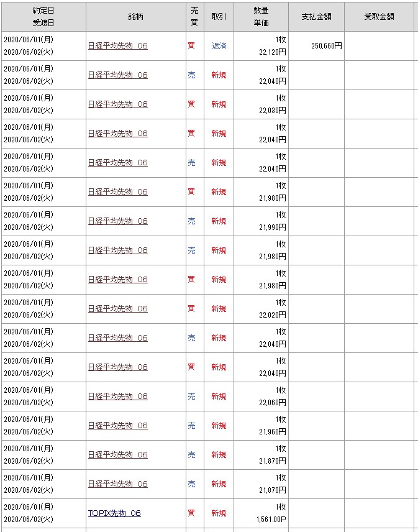The image size is (418, 532).
Task: Select 日経平均先物 06 link priced 22,060円
Action: (118, 397)
